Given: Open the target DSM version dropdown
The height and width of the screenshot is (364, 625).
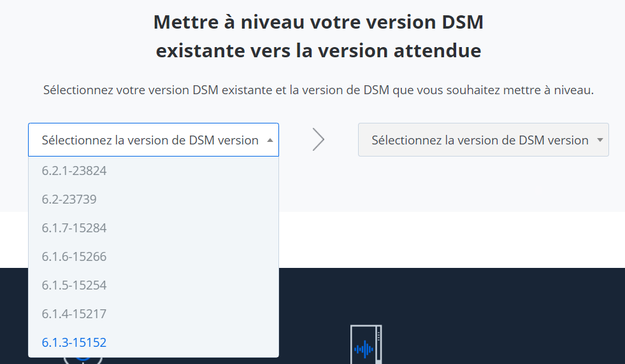Looking at the screenshot, I should 483,140.
